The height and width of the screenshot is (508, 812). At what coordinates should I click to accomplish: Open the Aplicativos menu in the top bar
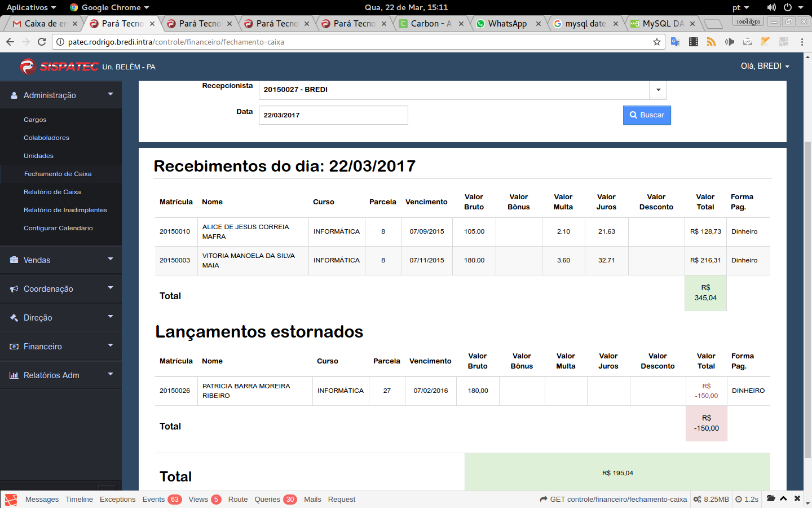[31, 7]
